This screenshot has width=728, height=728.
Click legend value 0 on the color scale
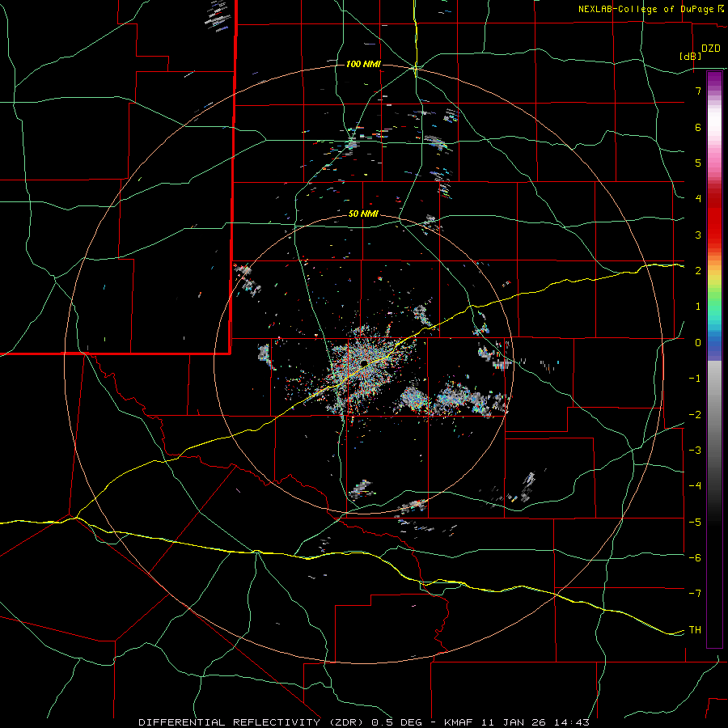click(698, 343)
